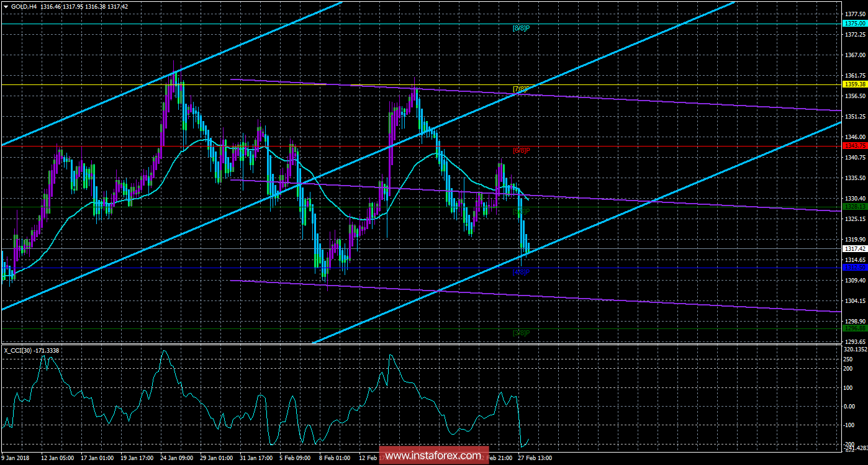Select the [4/8]P Murrey level label

point(520,272)
